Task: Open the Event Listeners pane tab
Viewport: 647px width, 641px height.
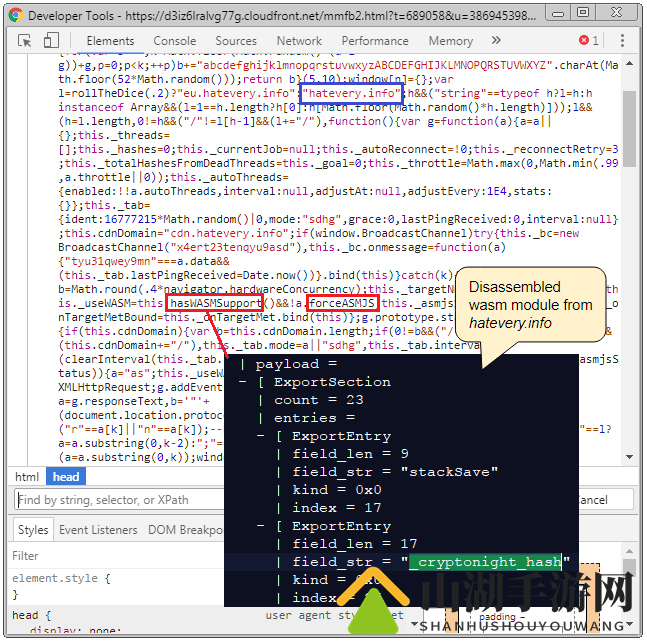Action: (x=98, y=530)
